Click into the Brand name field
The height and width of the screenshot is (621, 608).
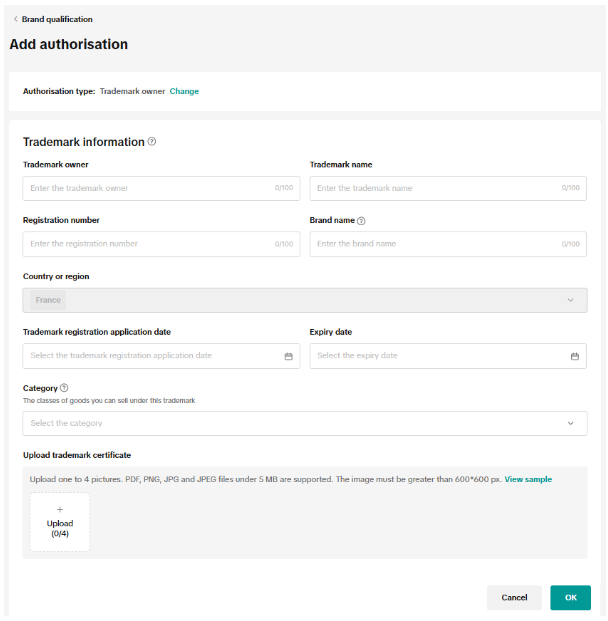pos(448,244)
